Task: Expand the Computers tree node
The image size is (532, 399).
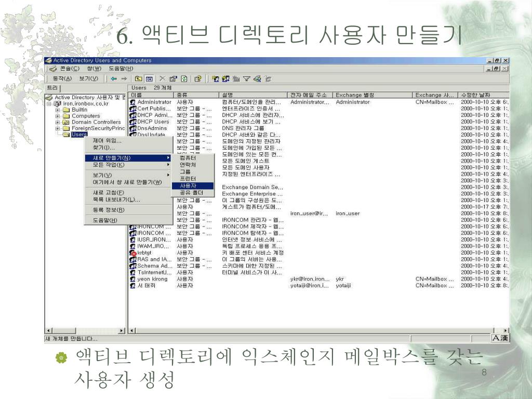Action: click(57, 116)
